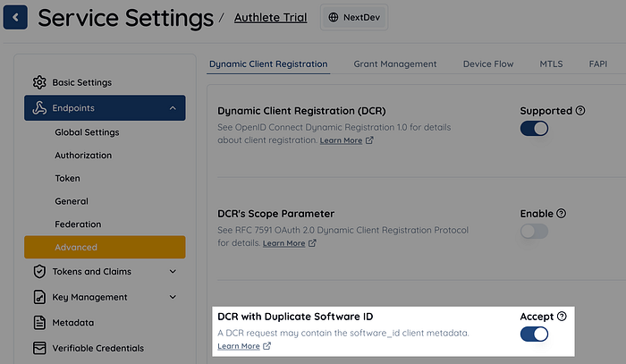Switch to the Grant Management tab

[x=394, y=63]
